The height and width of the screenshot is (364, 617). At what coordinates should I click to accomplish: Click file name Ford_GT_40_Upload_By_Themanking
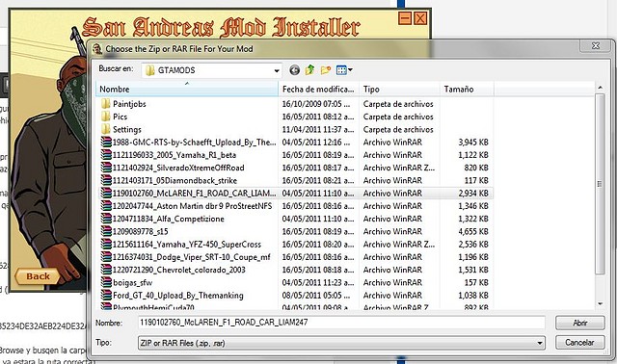coord(178,296)
